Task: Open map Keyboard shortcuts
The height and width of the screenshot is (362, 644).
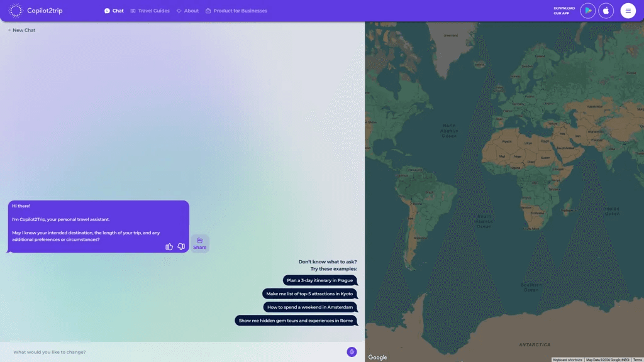Action: click(568, 359)
